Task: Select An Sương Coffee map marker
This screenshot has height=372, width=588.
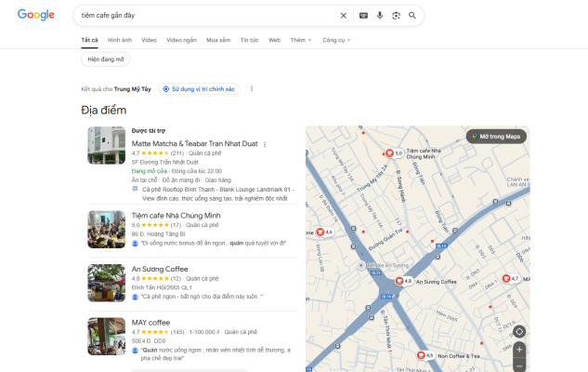Action: pyautogui.click(x=400, y=281)
